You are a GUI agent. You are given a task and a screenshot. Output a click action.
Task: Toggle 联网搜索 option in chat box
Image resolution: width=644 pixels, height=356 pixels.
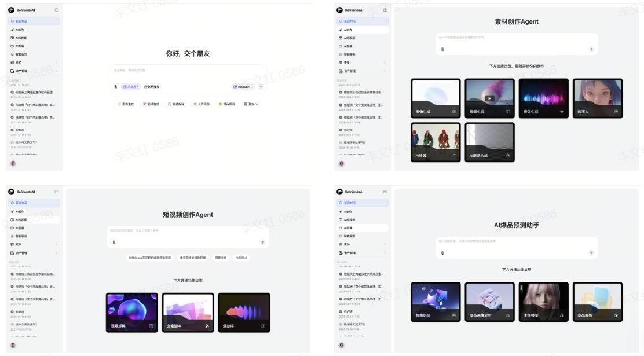[152, 87]
